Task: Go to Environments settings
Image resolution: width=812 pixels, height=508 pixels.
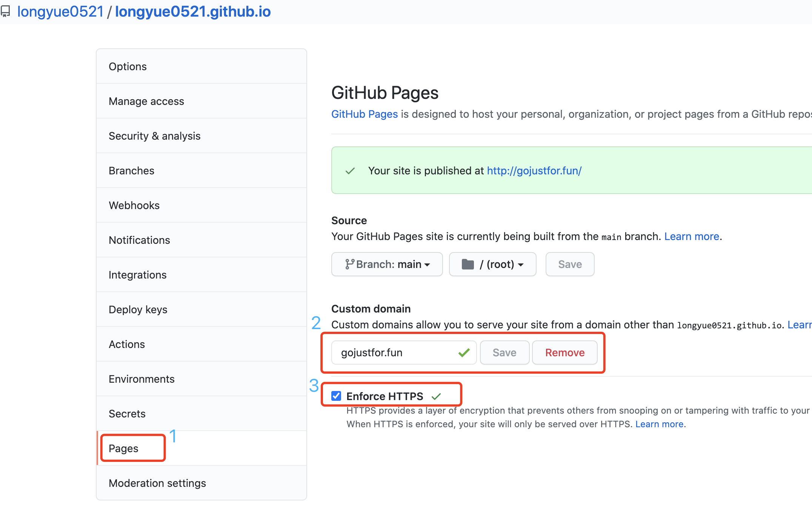Action: click(x=201, y=379)
